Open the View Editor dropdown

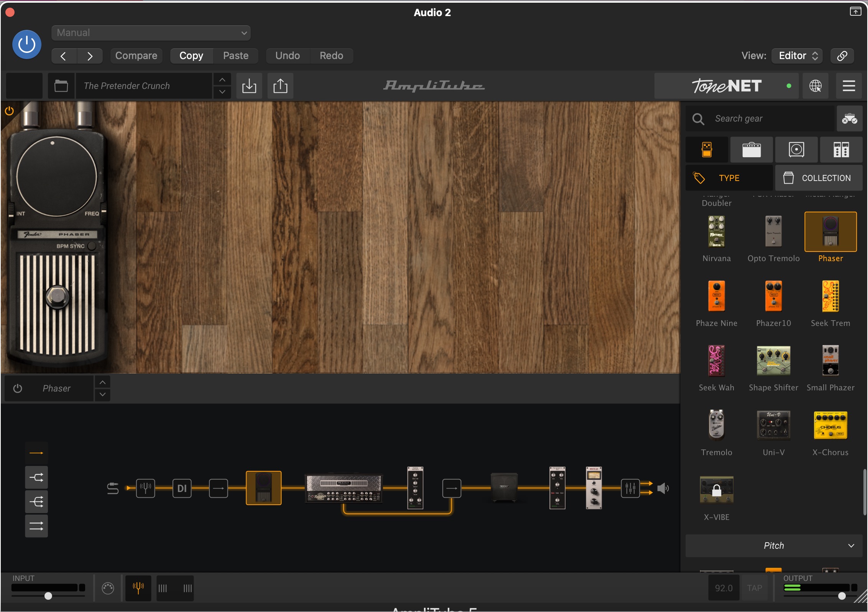(797, 56)
